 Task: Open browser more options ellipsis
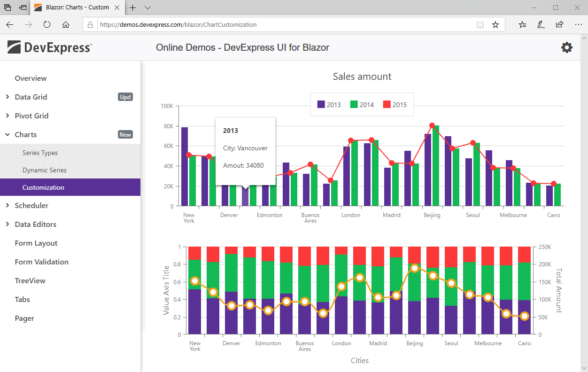click(x=578, y=24)
